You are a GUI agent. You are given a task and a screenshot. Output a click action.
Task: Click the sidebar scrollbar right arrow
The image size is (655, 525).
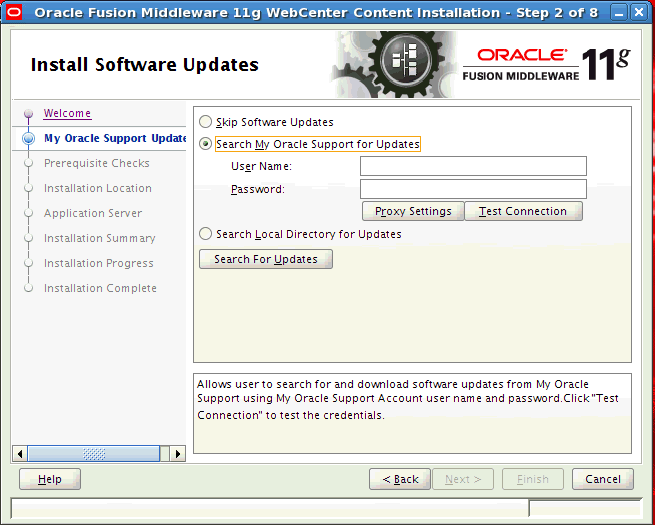[x=178, y=454]
